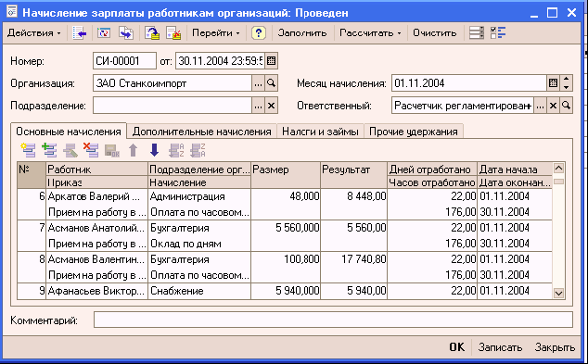Expand the Рассчитать dropdown

tap(370, 33)
